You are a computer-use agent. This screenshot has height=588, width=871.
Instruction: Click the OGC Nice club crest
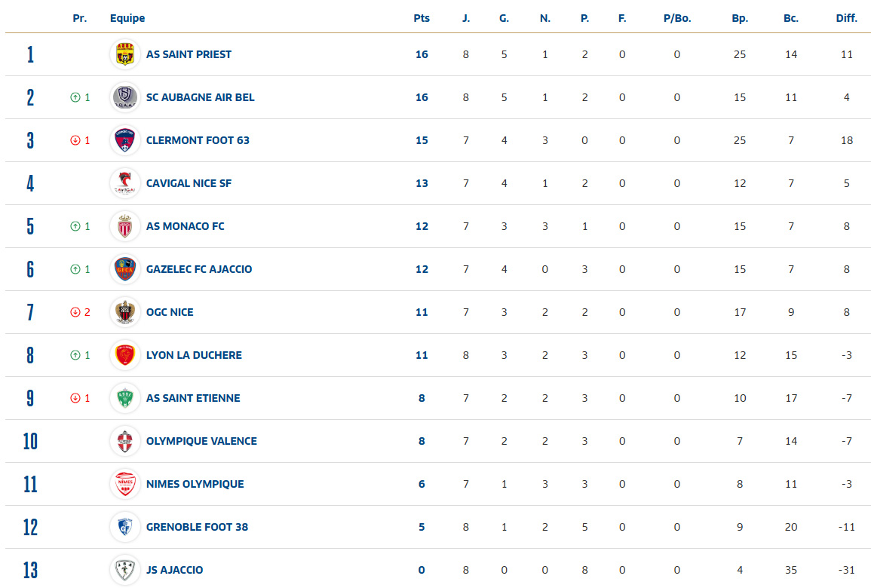click(124, 312)
